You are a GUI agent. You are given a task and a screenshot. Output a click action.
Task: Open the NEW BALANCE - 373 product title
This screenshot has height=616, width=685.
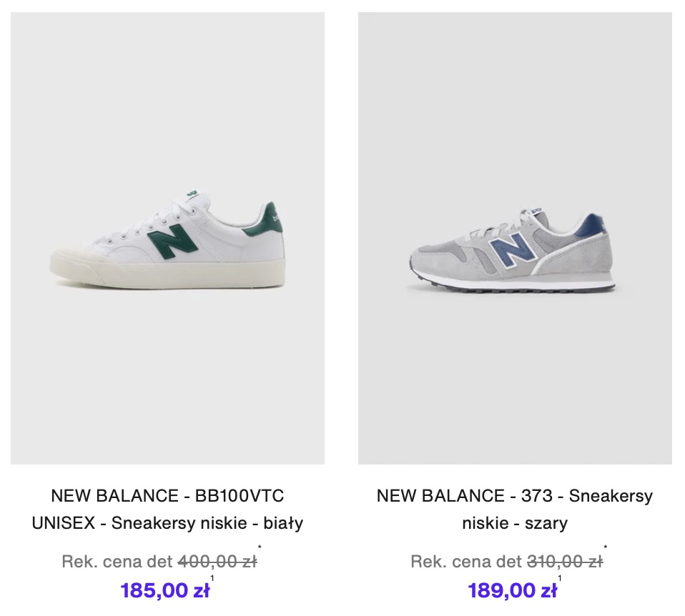[515, 509]
